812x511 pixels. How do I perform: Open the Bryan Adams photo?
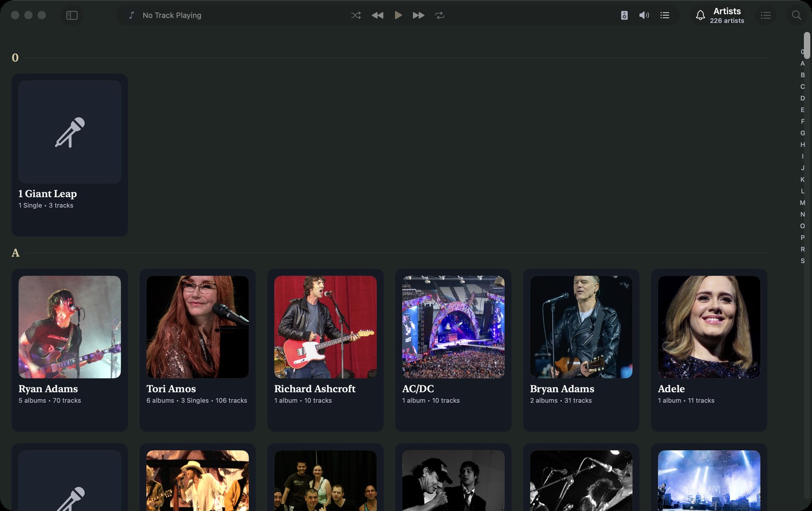(x=582, y=327)
